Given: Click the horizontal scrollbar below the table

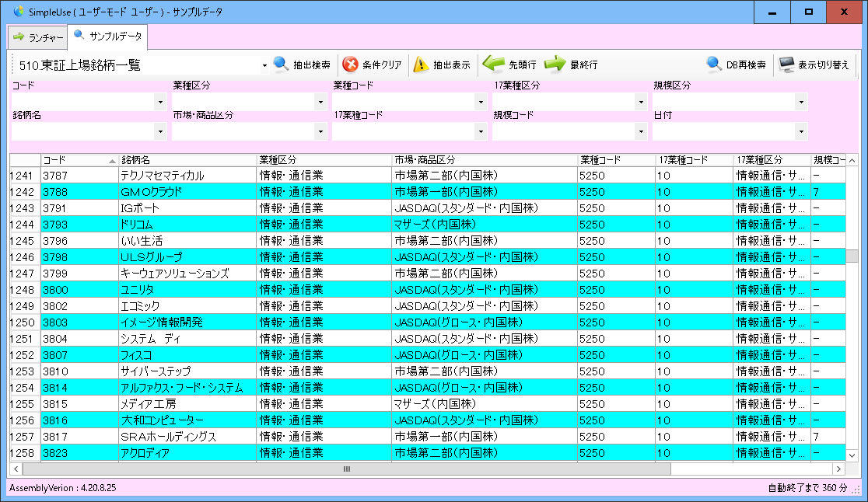Looking at the screenshot, I should tap(346, 469).
